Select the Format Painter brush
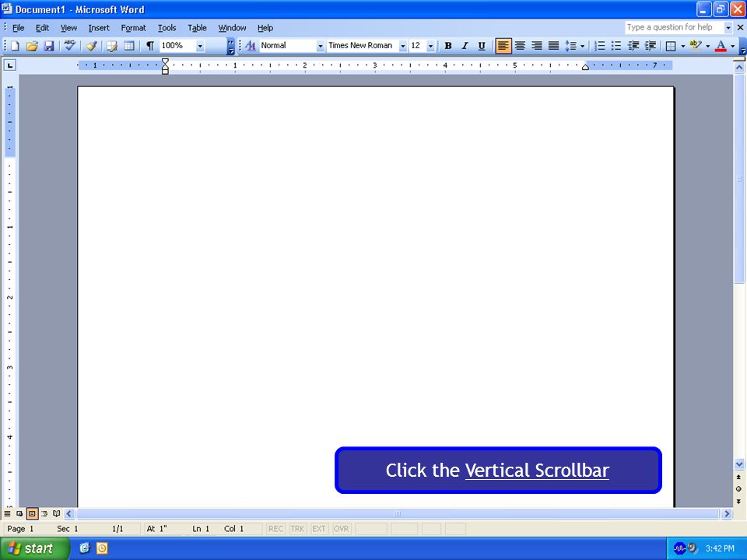747x560 pixels. click(92, 46)
